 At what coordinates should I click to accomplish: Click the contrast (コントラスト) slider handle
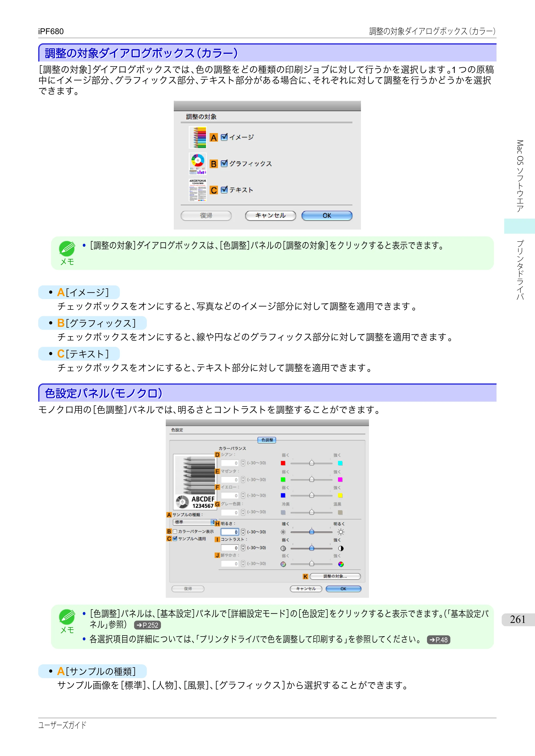coord(312,548)
